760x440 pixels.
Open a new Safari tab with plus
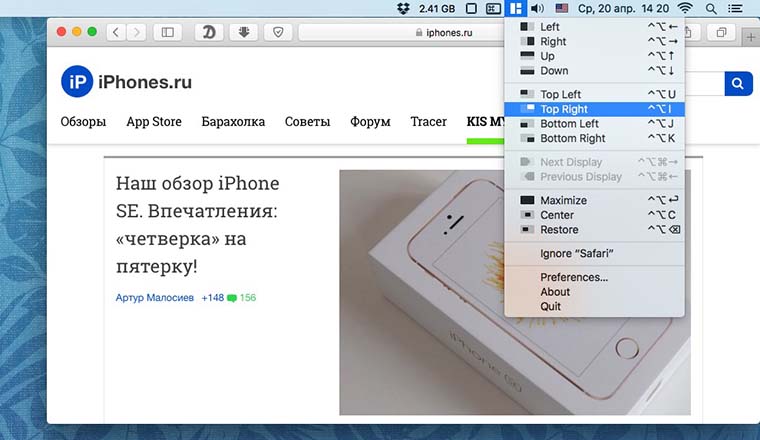tap(750, 37)
